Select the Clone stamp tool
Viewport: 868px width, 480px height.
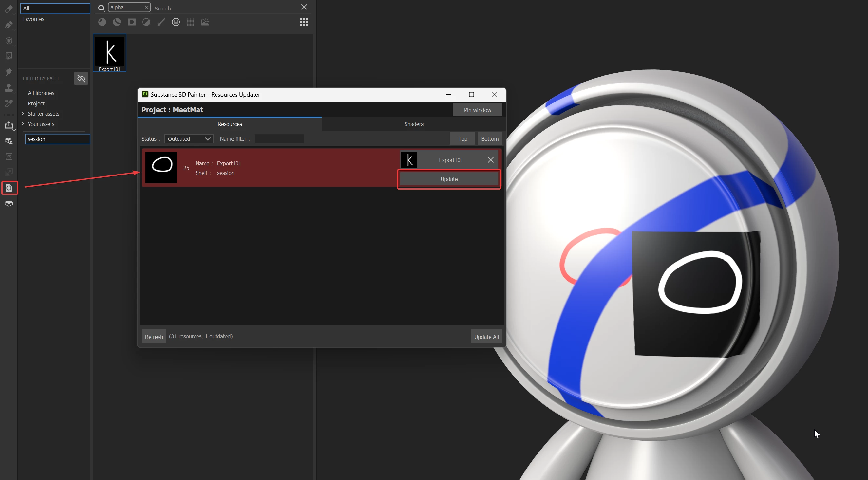click(9, 88)
